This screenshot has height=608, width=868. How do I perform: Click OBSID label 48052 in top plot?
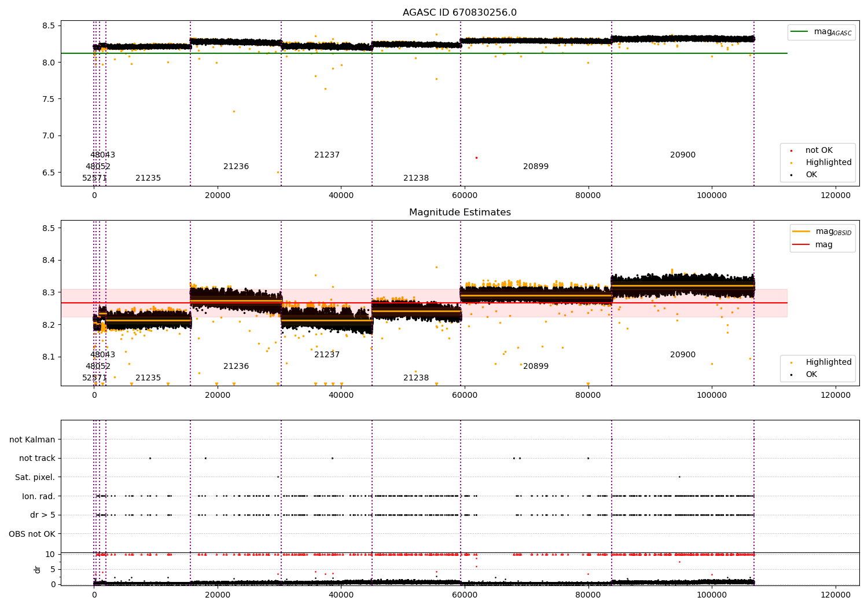pos(98,167)
